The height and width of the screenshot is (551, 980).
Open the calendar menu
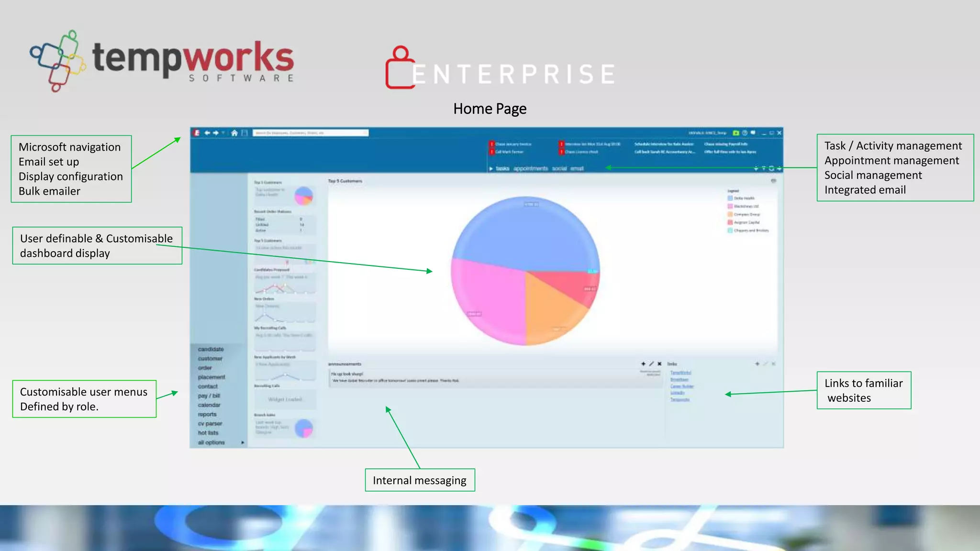(x=209, y=405)
